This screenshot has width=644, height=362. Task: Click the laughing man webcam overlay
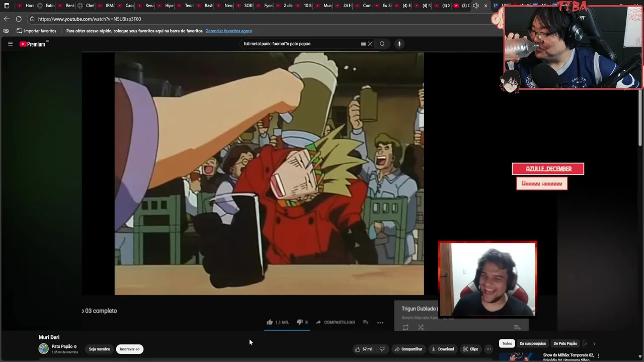pos(488,279)
